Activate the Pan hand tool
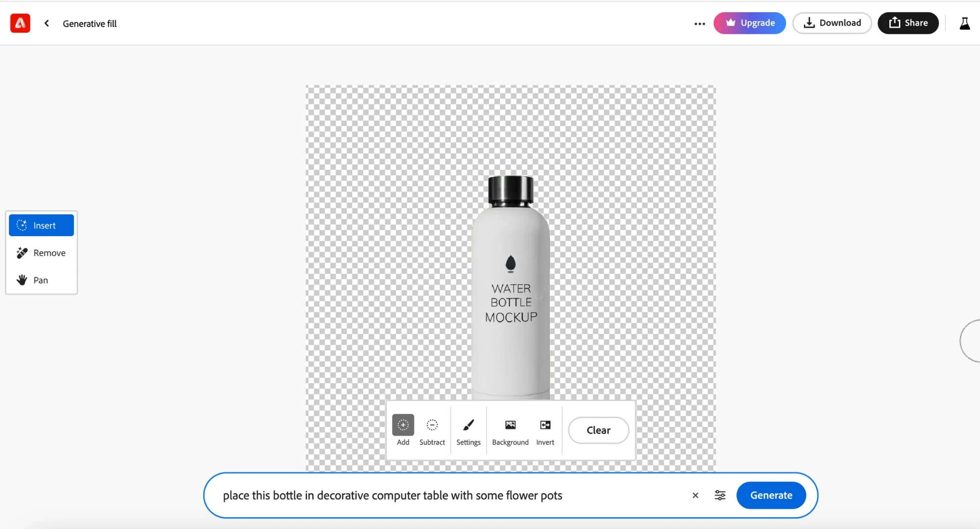 (x=41, y=280)
